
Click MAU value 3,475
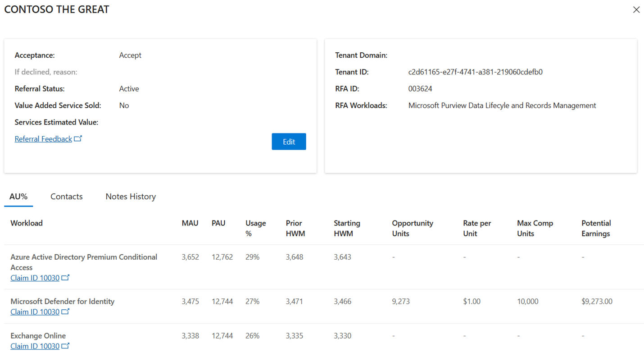(190, 302)
